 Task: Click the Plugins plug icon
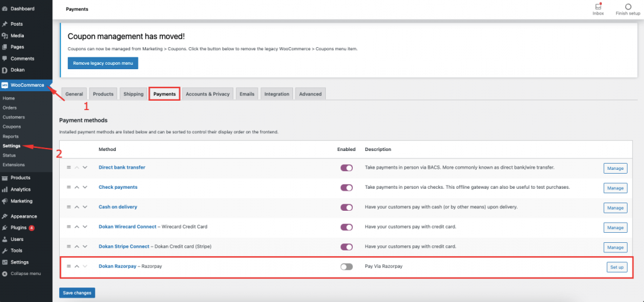[x=4, y=228]
